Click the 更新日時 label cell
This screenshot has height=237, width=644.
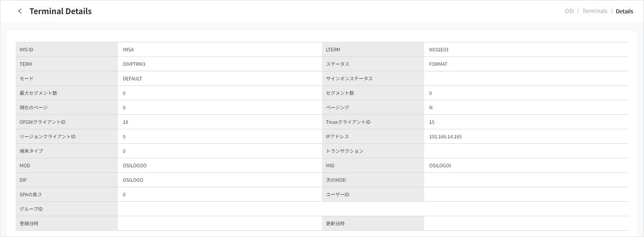click(x=335, y=224)
